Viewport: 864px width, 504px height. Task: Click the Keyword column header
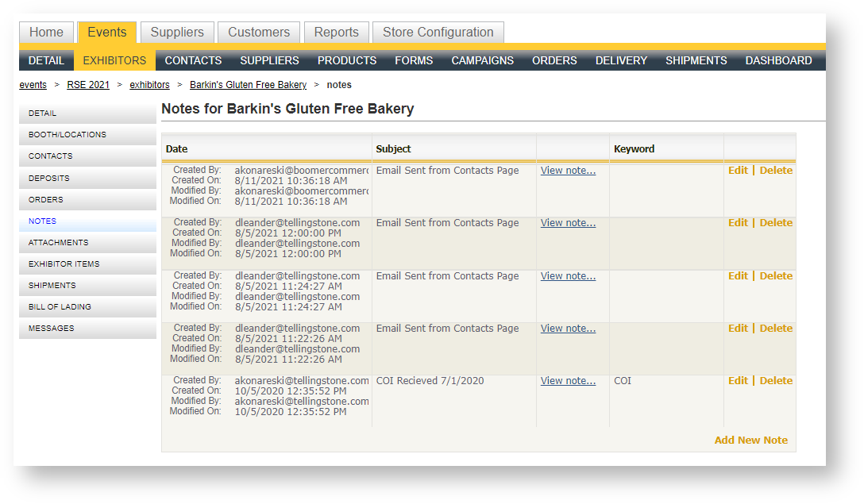click(634, 149)
